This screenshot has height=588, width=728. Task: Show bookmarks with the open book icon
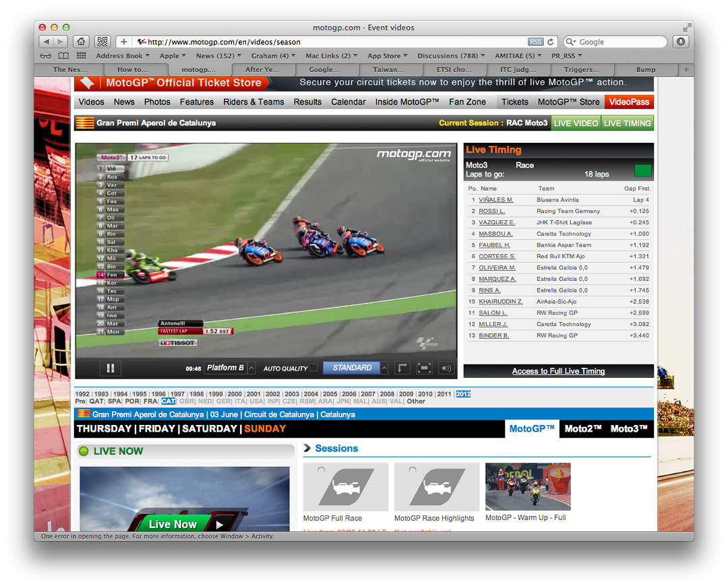[x=63, y=56]
